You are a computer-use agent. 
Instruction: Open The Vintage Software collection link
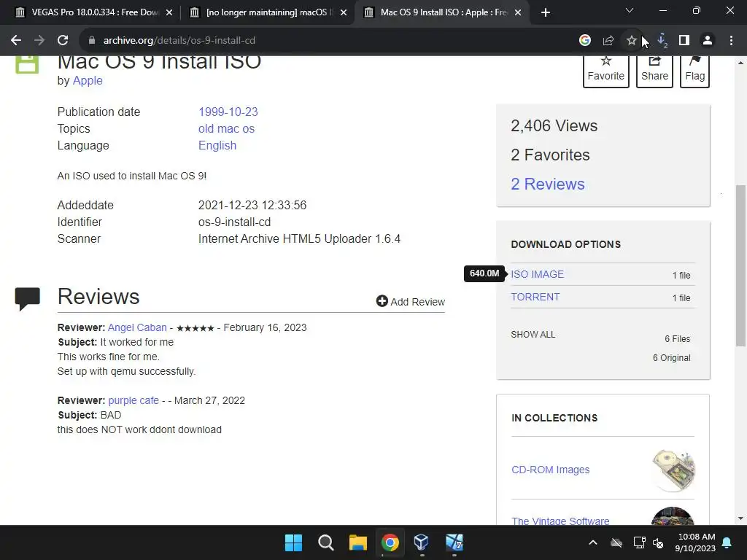coord(560,521)
